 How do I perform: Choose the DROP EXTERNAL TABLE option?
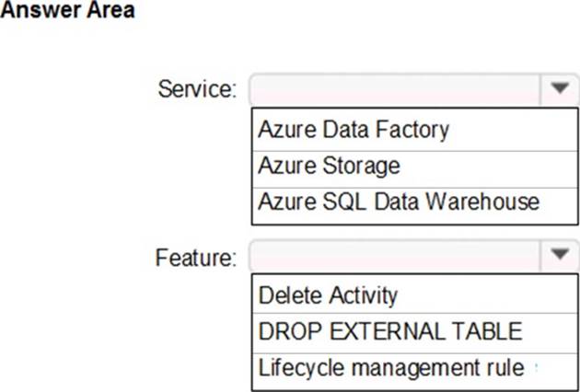tap(390, 330)
